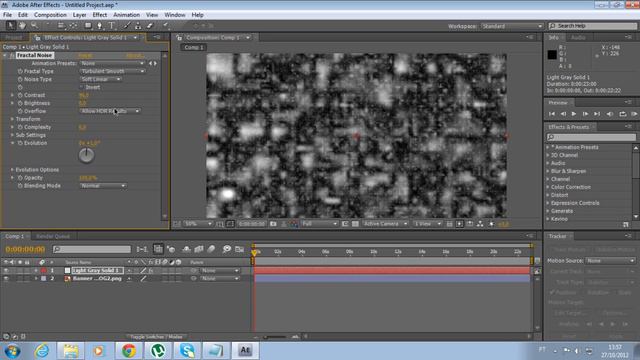Enable Invert checkbox for Fractal Noise
Image resolution: width=640 pixels, height=360 pixels.
click(x=82, y=87)
